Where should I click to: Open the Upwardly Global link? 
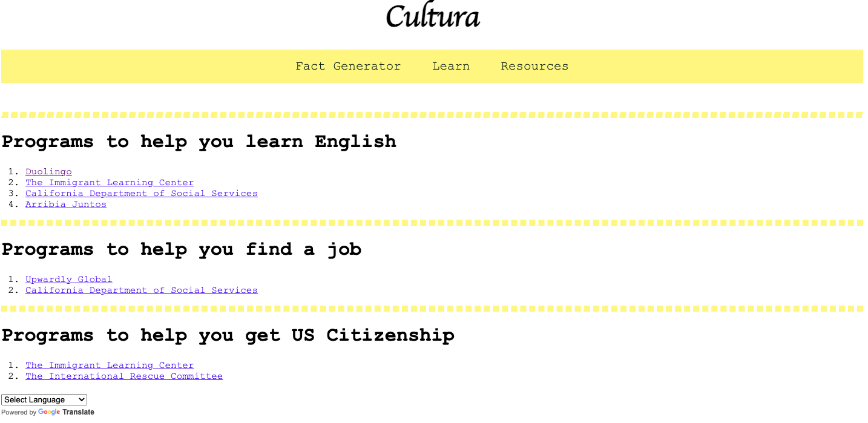pos(69,280)
